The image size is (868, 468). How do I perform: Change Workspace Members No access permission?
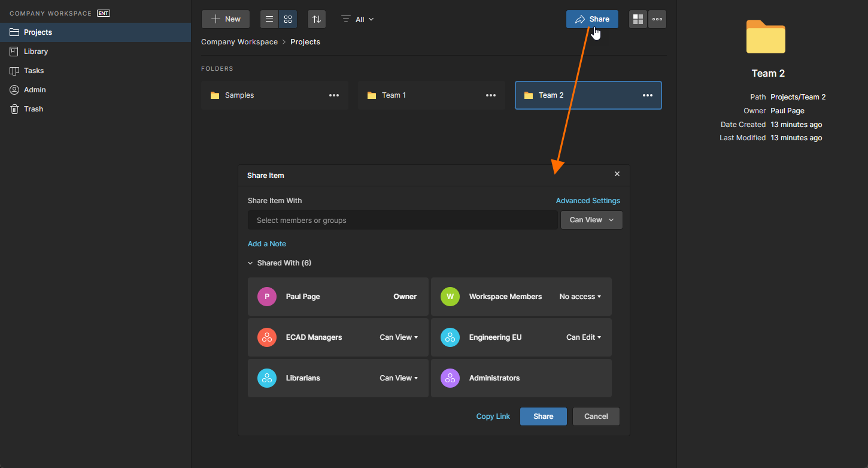click(580, 297)
